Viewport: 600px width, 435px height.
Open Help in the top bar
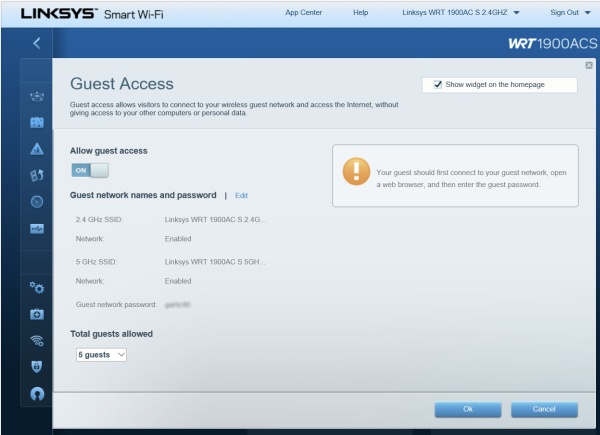click(360, 13)
